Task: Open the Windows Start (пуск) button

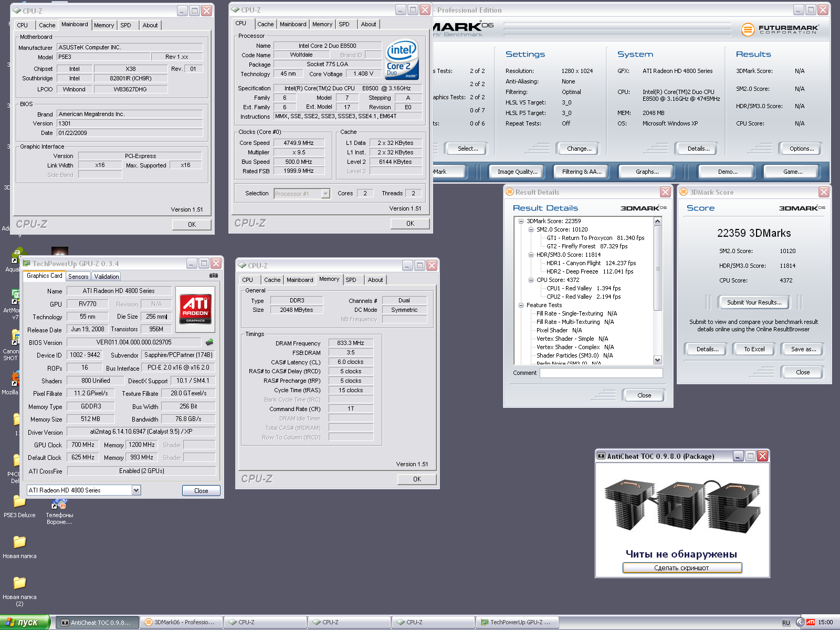Action: pyautogui.click(x=25, y=622)
